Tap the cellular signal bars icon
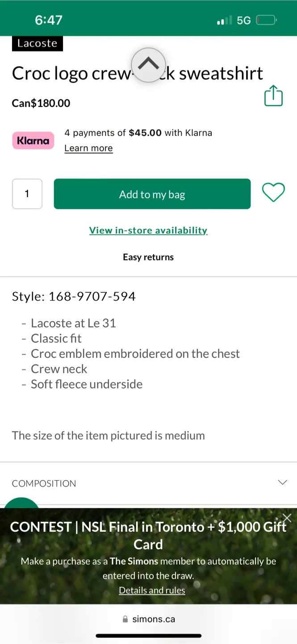 [225, 19]
